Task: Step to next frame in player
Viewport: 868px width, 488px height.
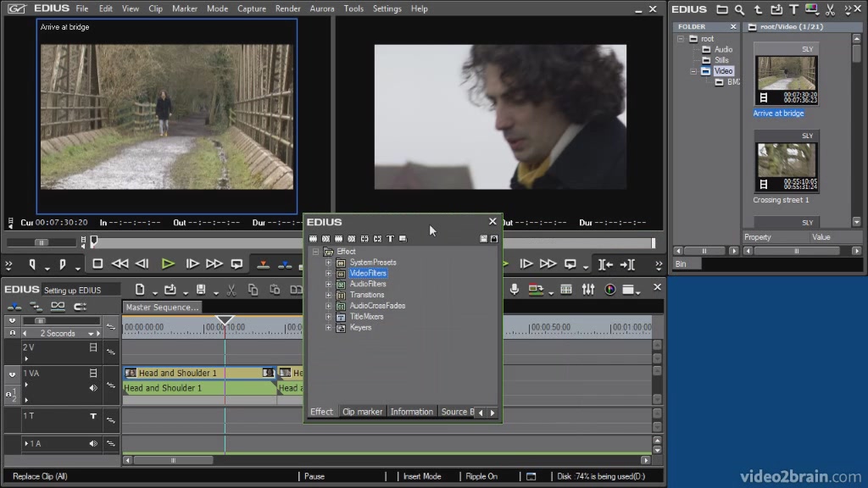Action: 192,264
